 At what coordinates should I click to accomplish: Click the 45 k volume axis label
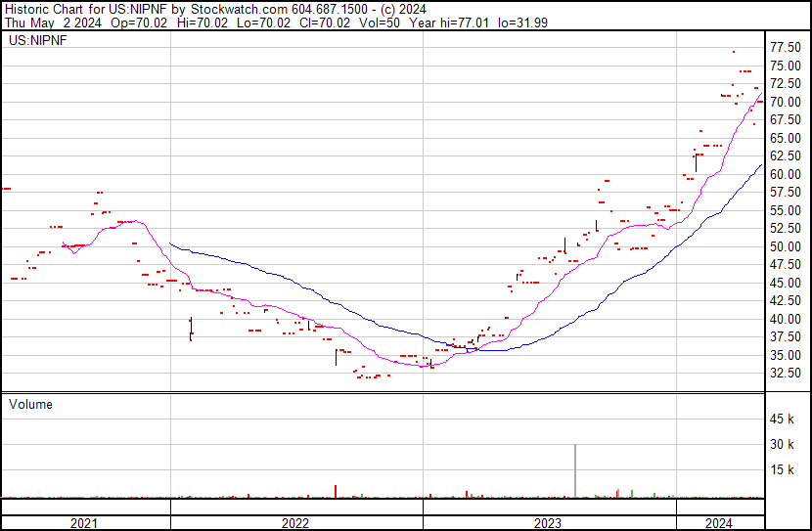(783, 420)
